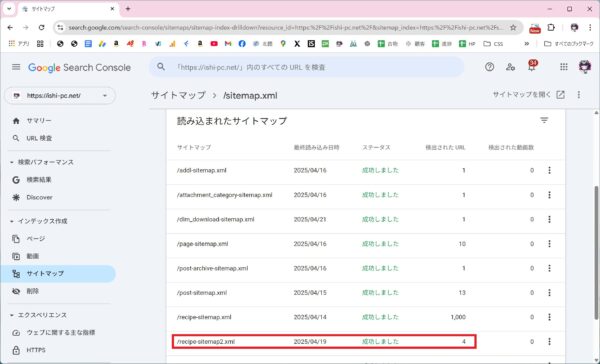Open Chrome's three-dot menu
Screen dimensions: 600x364
[590, 28]
